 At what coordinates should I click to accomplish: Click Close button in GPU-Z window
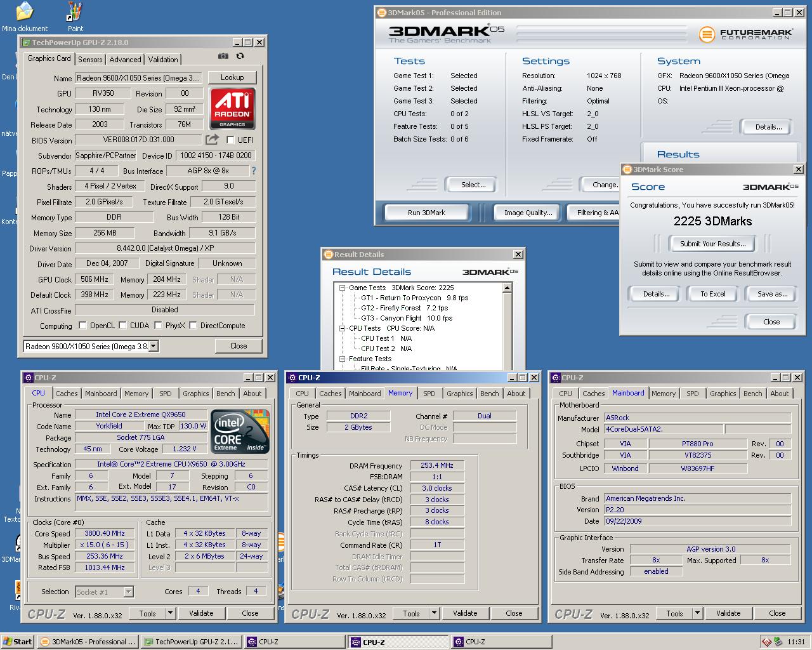click(239, 346)
